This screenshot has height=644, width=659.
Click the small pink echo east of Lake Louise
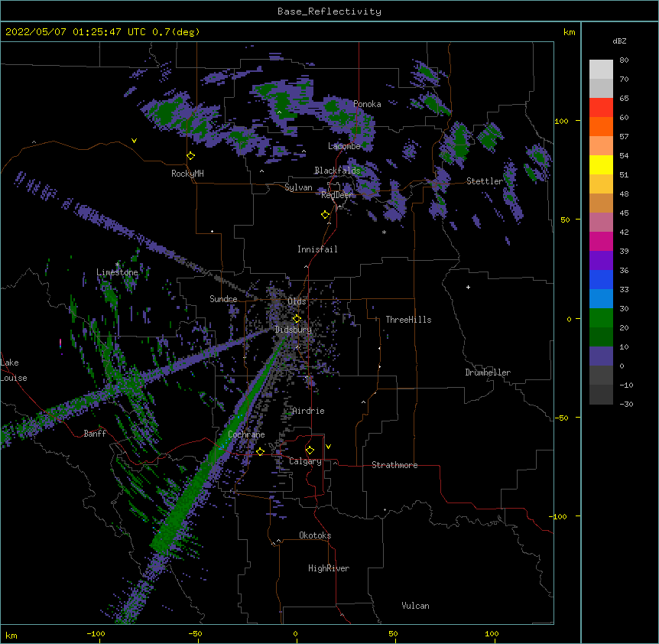point(60,343)
